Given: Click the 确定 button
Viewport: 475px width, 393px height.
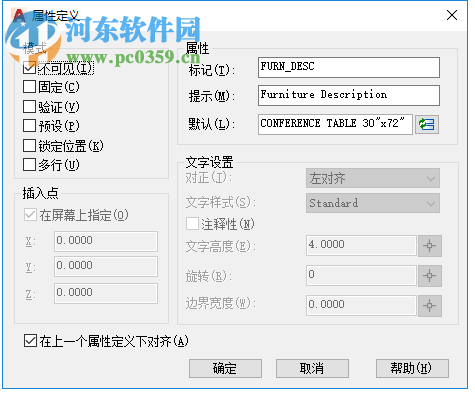Looking at the screenshot, I should [225, 368].
